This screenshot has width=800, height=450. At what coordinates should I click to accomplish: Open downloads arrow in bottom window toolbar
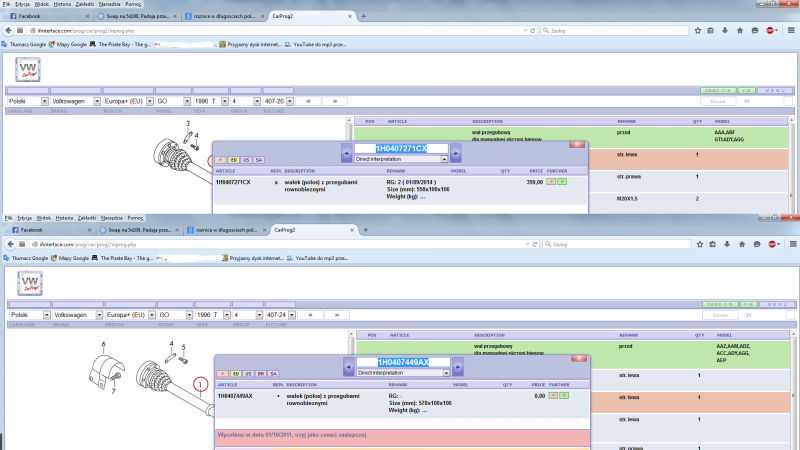tap(727, 244)
